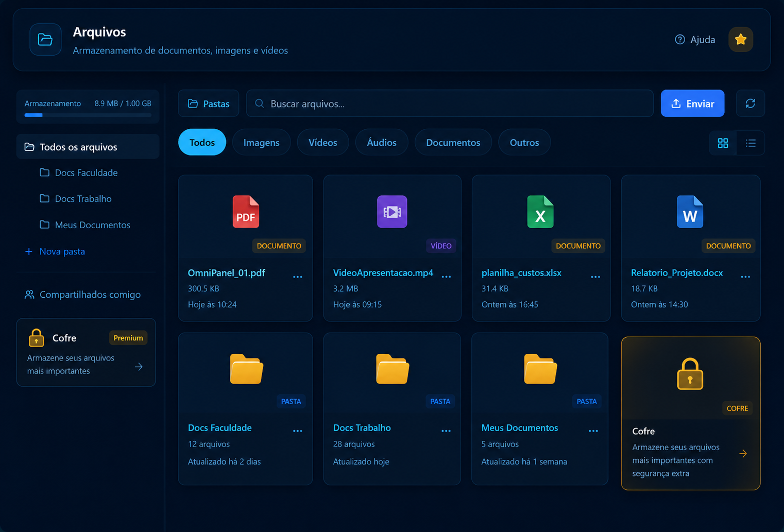Click the refresh icon button
784x532 pixels.
point(750,104)
